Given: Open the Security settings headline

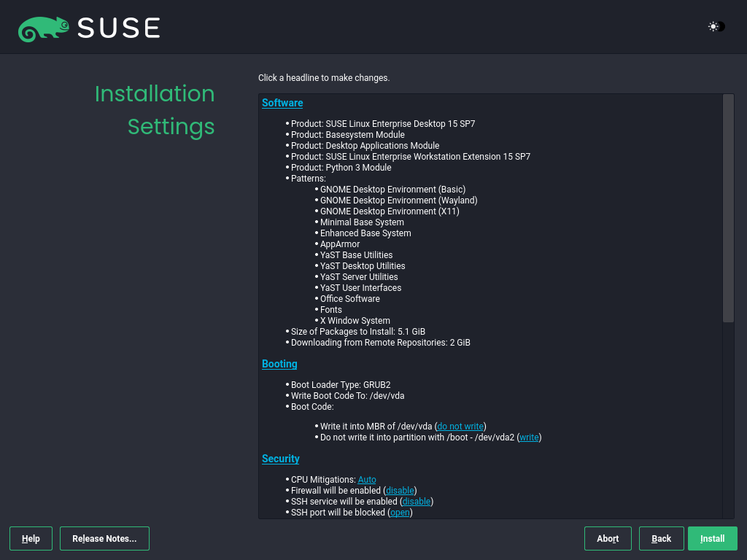Looking at the screenshot, I should pos(280,459).
